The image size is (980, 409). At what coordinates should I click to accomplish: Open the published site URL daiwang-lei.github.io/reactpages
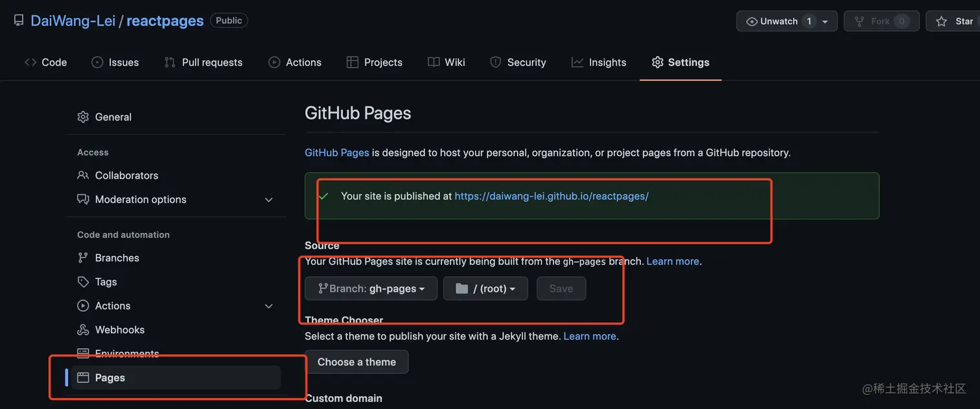click(552, 196)
